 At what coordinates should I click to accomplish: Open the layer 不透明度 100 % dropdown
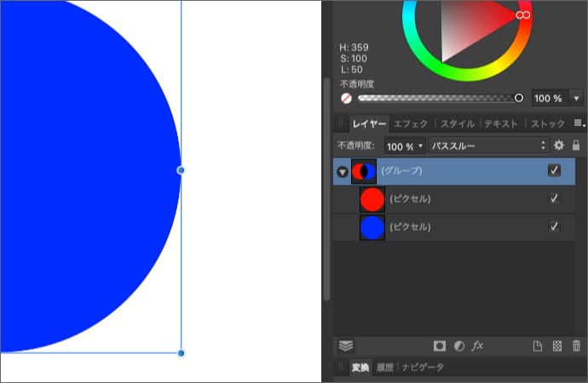[x=405, y=146]
